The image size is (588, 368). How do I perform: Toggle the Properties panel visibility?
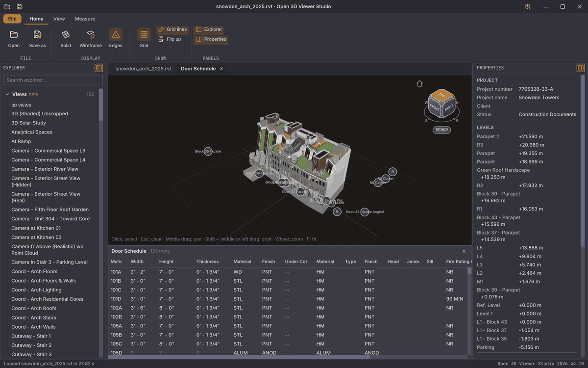211,39
